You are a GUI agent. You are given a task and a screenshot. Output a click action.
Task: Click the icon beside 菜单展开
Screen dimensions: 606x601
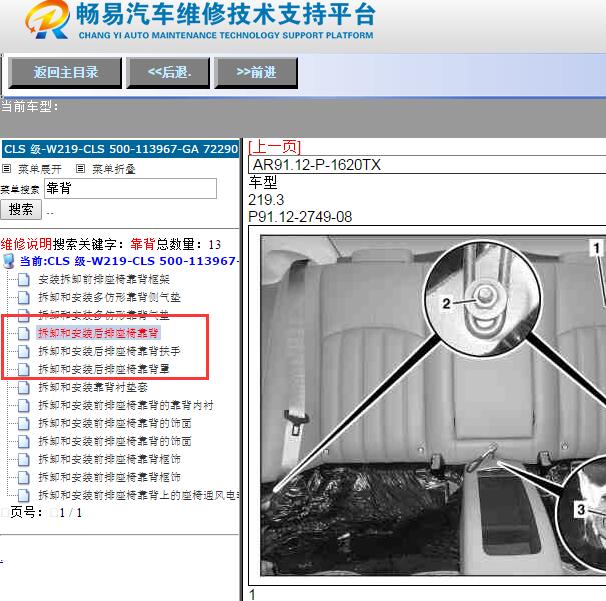tap(7, 169)
